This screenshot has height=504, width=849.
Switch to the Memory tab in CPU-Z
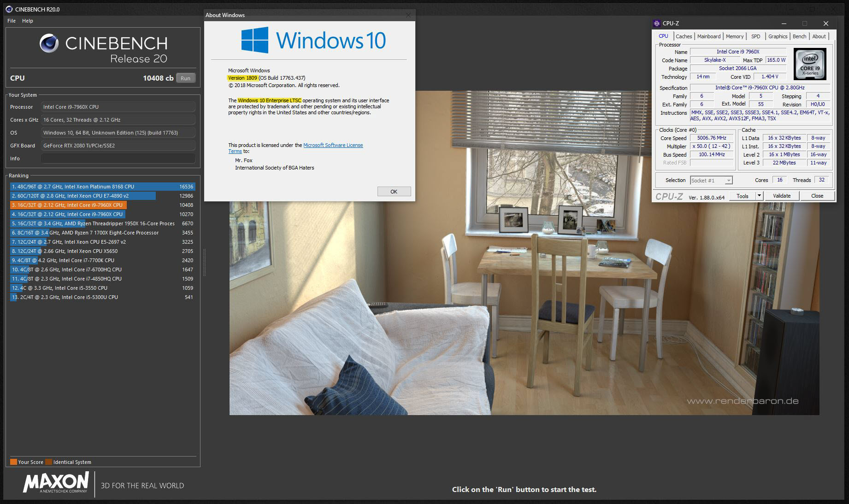coord(734,36)
